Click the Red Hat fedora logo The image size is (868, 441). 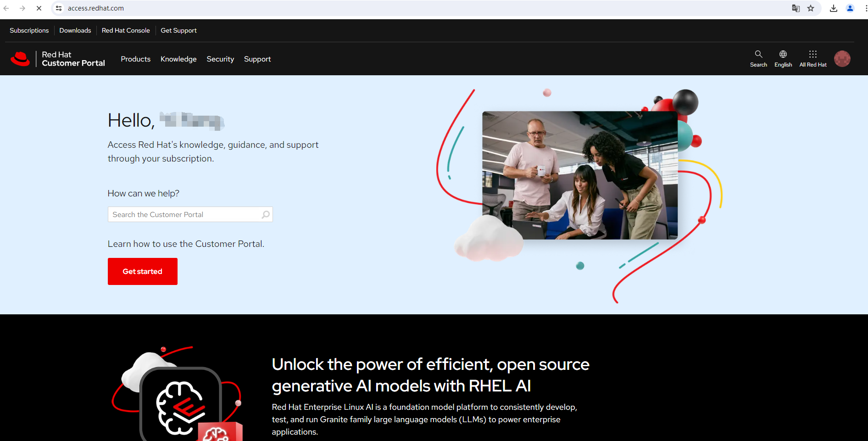click(20, 59)
